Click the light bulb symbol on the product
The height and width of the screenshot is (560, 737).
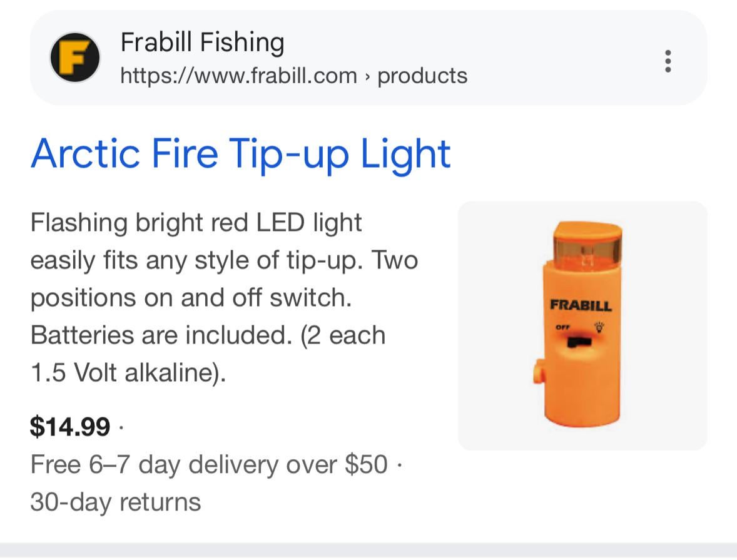pyautogui.click(x=599, y=327)
